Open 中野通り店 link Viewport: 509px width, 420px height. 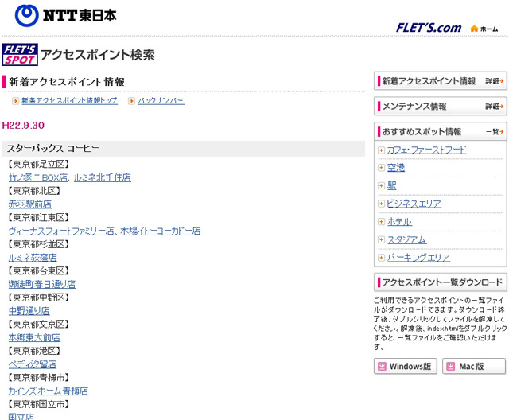29,310
